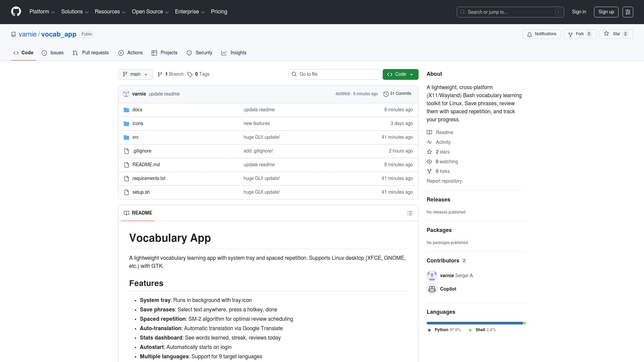Click Report repository link
This screenshot has height=362, width=644.
444,181
